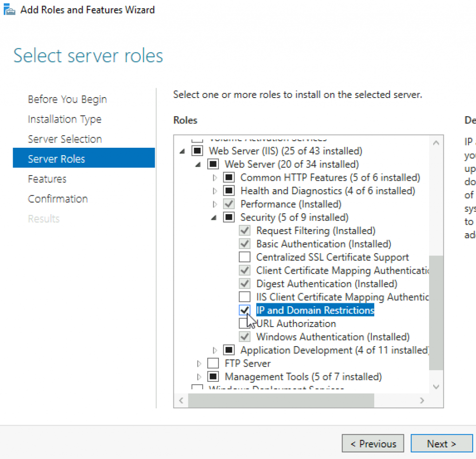
Task: Click the Previous button
Action: (373, 444)
